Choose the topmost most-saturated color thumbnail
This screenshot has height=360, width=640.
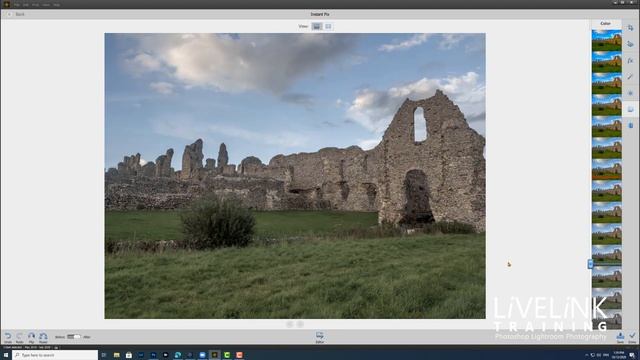tap(607, 40)
